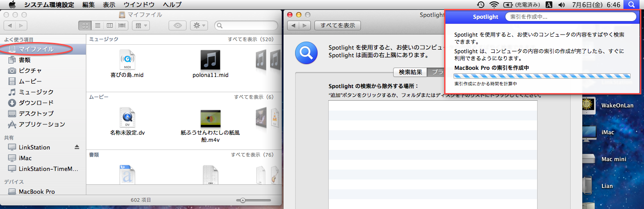Click the Wi-Fi status icon

pyautogui.click(x=494, y=4)
